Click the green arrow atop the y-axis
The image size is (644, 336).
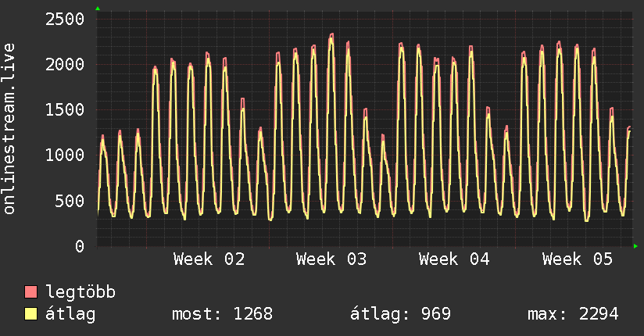tap(97, 9)
